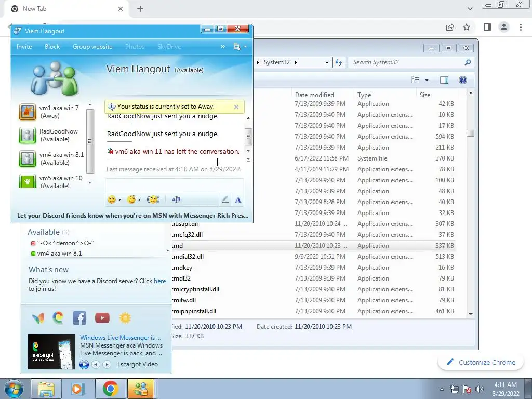
Task: Open the smiley emoticon picker
Action: [x=112, y=199]
